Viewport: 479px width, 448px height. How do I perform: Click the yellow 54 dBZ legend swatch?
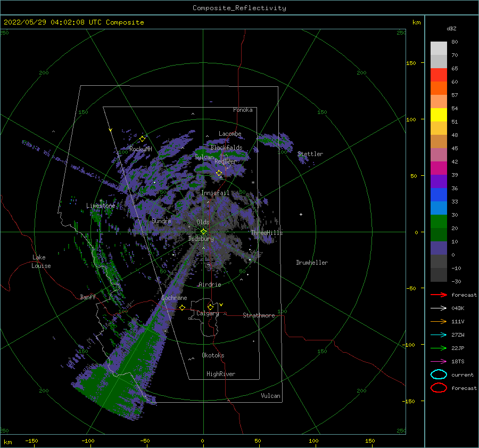(439, 115)
